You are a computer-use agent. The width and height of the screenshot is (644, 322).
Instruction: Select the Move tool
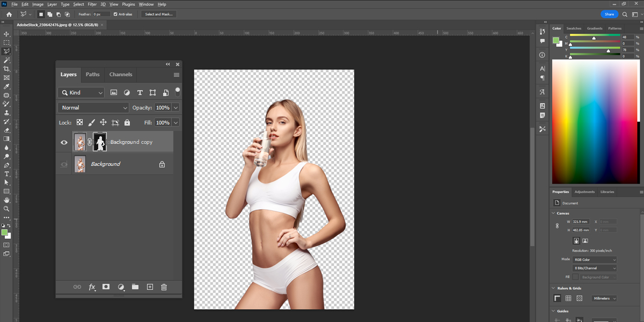(x=6, y=34)
